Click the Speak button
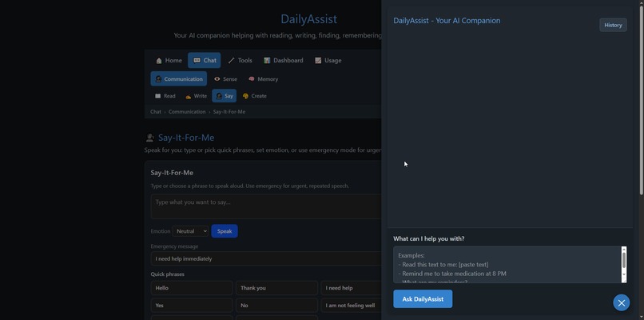Screen dimensions: 644x320 coord(225,231)
